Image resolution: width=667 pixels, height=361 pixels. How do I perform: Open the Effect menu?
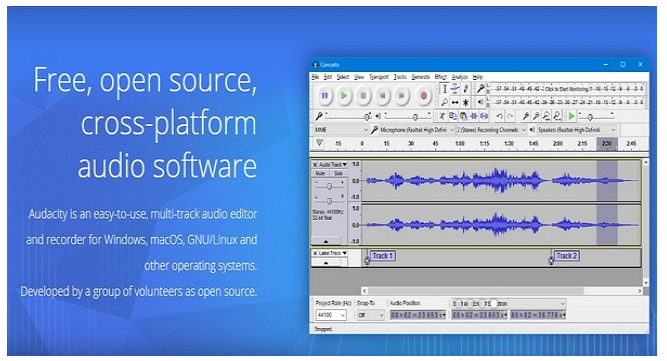click(x=441, y=77)
